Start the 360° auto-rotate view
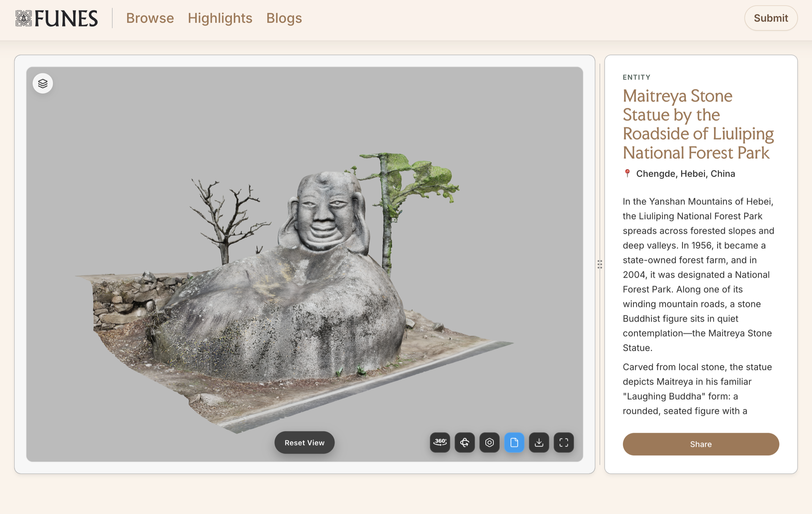 click(440, 442)
